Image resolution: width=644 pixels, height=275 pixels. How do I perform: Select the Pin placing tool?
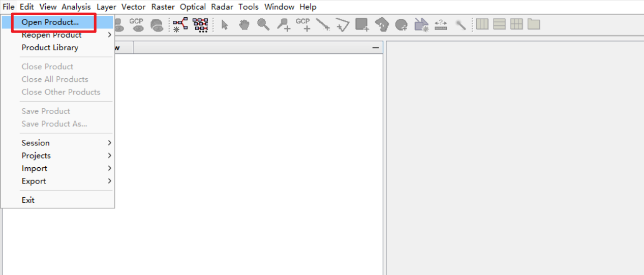click(x=284, y=24)
